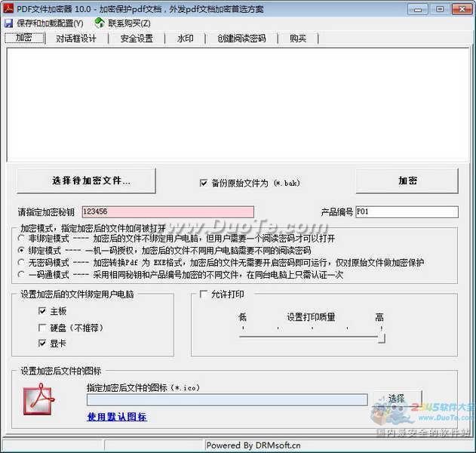476x453 pixels.
Task: Open the 创建阅读密码 tab
Action: tap(241, 39)
